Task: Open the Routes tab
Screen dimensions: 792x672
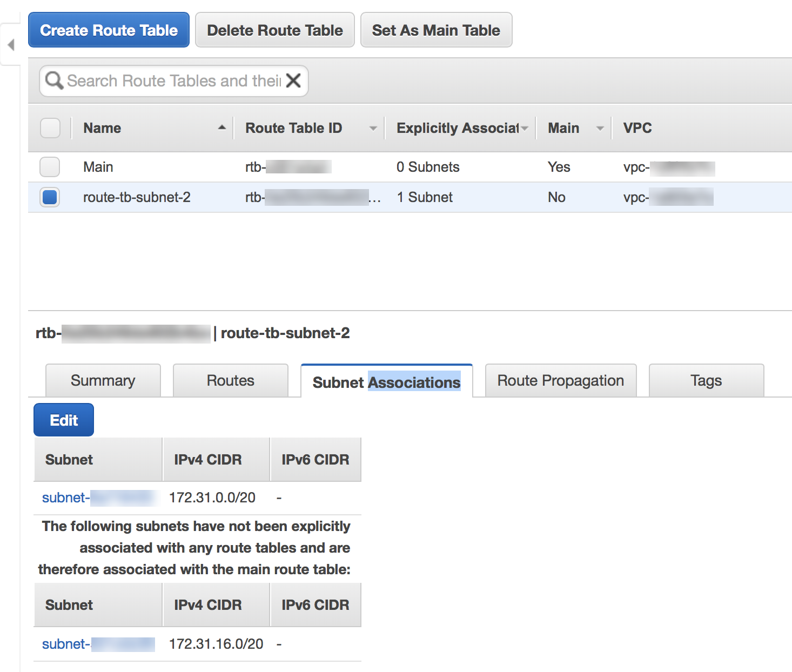Action: 230,381
